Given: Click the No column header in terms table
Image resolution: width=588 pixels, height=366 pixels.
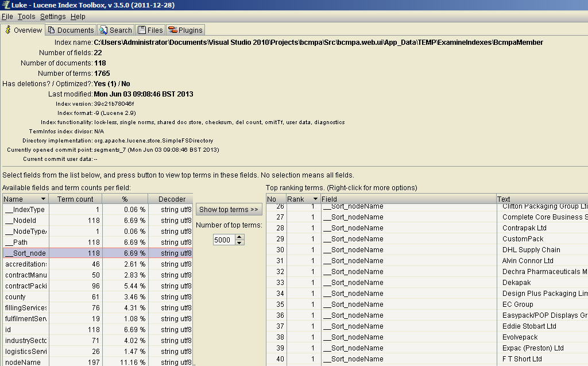Looking at the screenshot, I should (276, 199).
